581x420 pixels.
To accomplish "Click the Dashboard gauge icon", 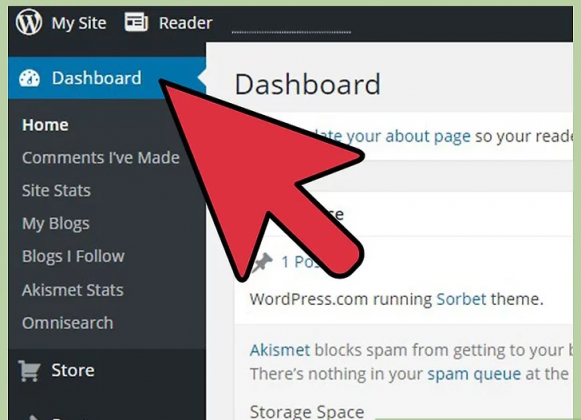I will 29,78.
